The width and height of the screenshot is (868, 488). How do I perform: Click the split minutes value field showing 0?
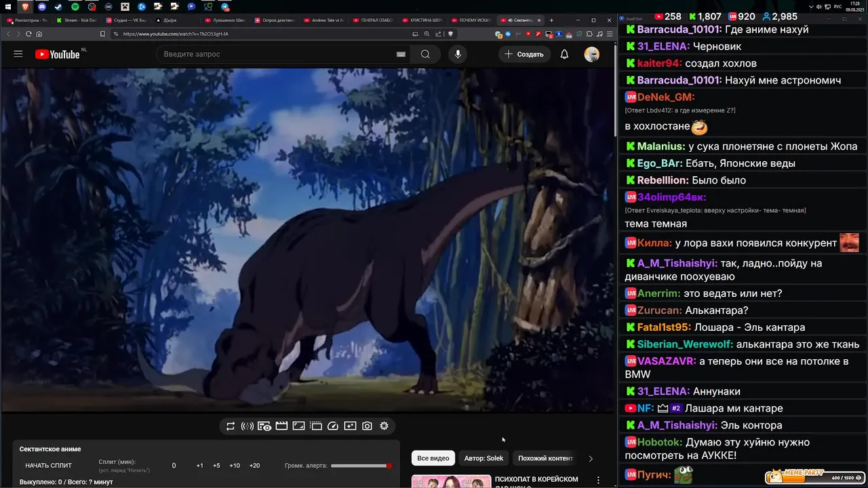174,466
